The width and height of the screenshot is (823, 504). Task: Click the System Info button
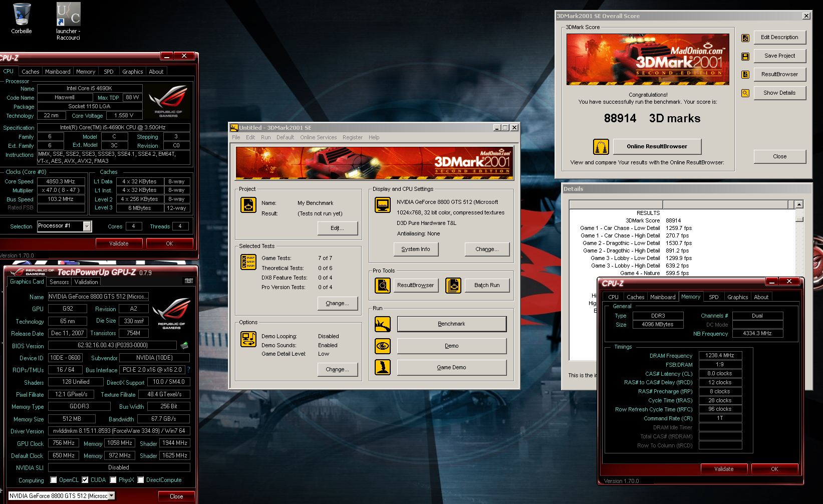[416, 249]
